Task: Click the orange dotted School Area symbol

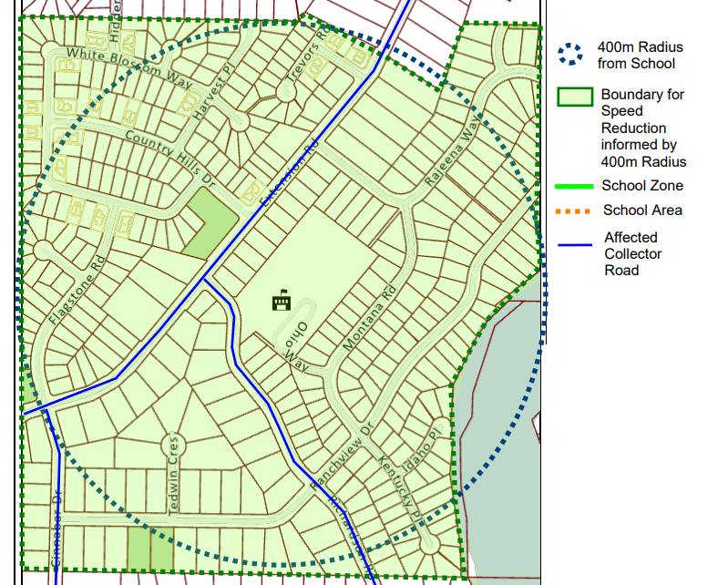Action: [x=573, y=210]
